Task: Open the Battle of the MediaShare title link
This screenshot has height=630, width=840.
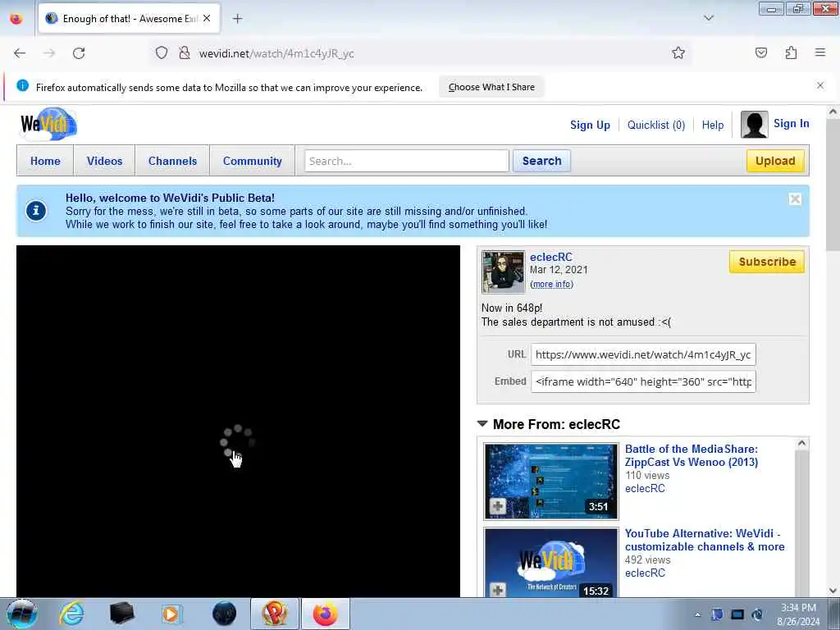Action: coord(691,455)
